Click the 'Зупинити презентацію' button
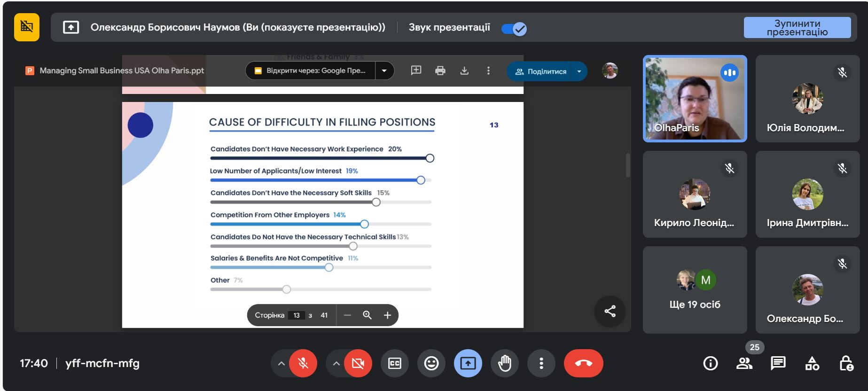The width and height of the screenshot is (868, 391). pos(797,28)
